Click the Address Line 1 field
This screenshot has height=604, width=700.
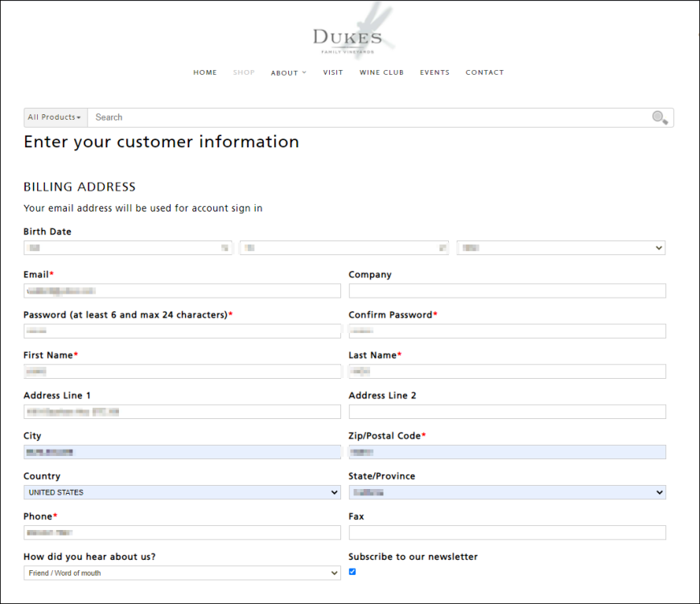182,412
